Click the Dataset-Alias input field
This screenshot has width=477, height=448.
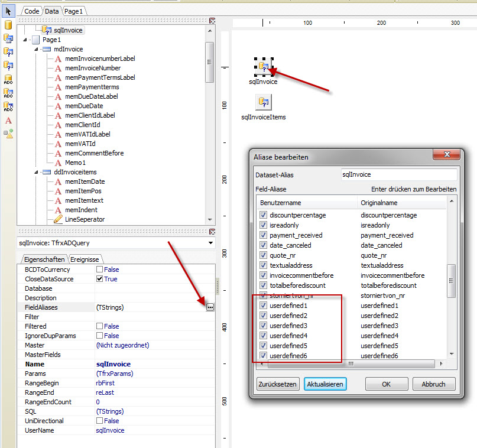(x=399, y=175)
